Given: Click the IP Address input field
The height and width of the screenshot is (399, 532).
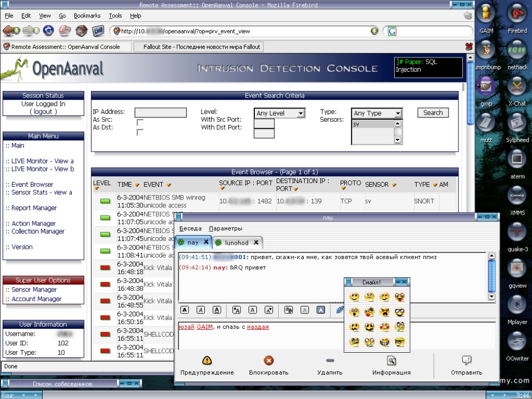Looking at the screenshot, I should 161,113.
